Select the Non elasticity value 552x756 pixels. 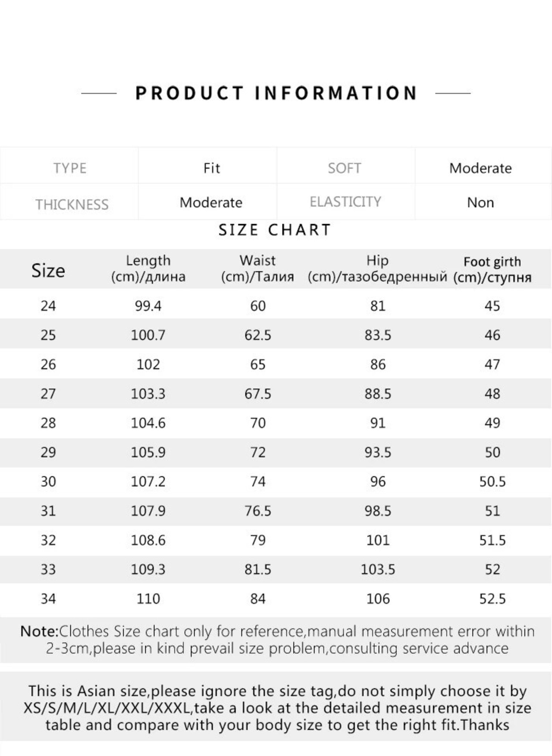480,203
